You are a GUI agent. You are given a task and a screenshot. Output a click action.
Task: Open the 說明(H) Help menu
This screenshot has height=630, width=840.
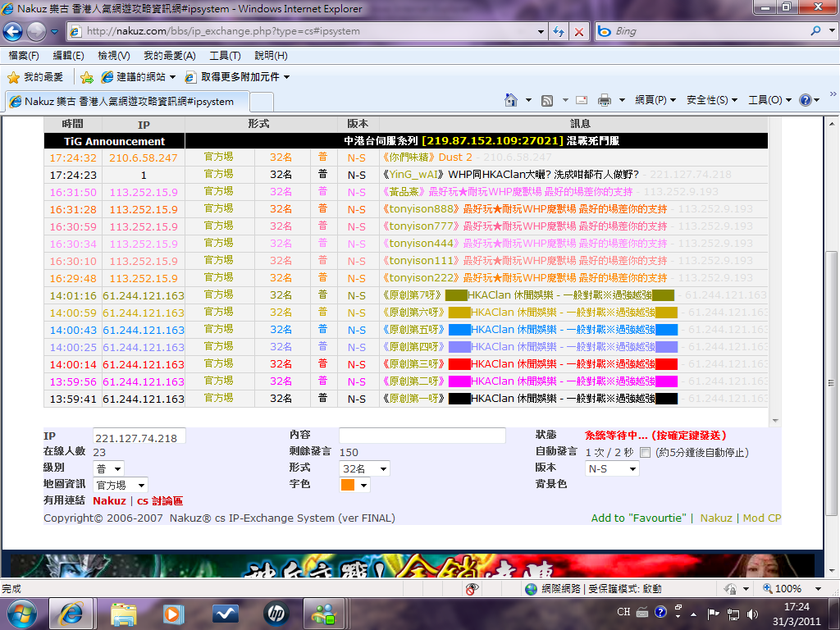pyautogui.click(x=271, y=56)
